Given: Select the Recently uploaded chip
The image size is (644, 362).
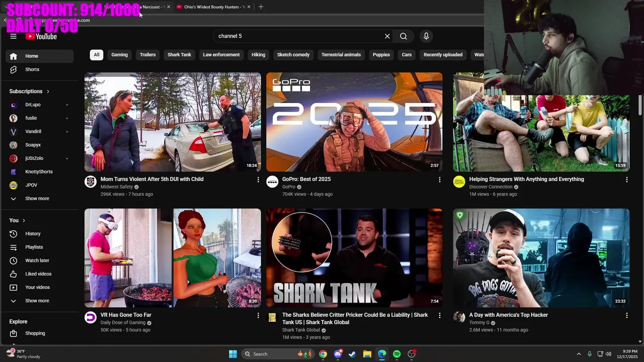Looking at the screenshot, I should coord(443,55).
